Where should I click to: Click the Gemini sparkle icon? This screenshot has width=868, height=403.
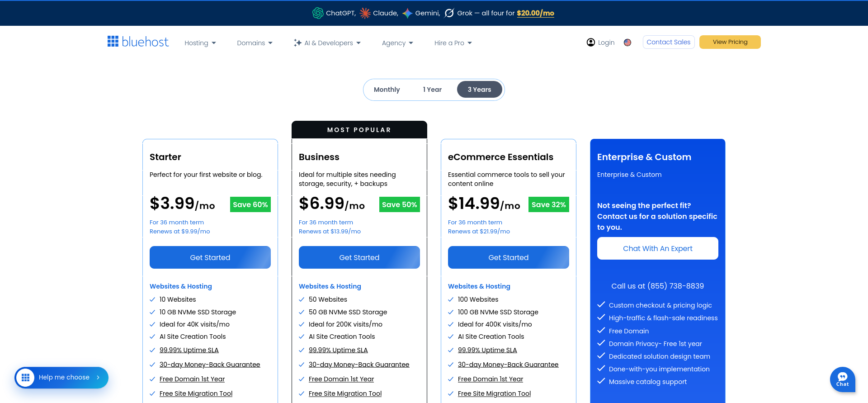coord(407,13)
